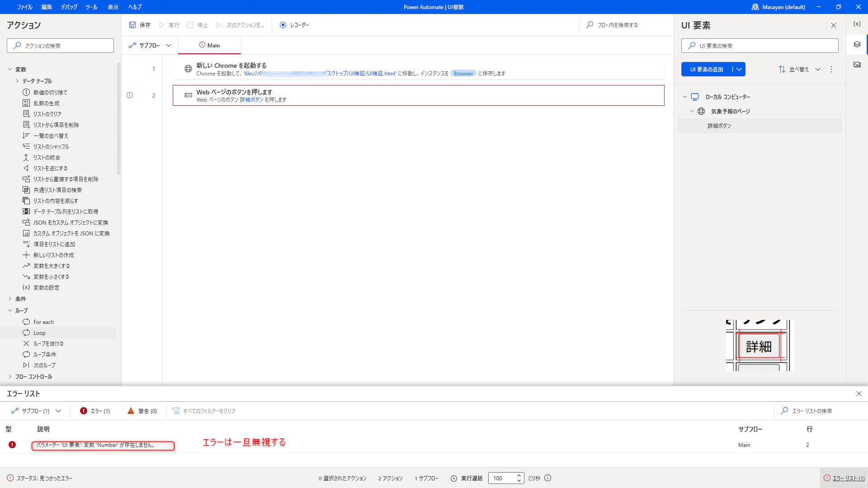The width and height of the screenshot is (868, 488).
Task: Select the Loop action in the actions list
Action: [x=58, y=333]
